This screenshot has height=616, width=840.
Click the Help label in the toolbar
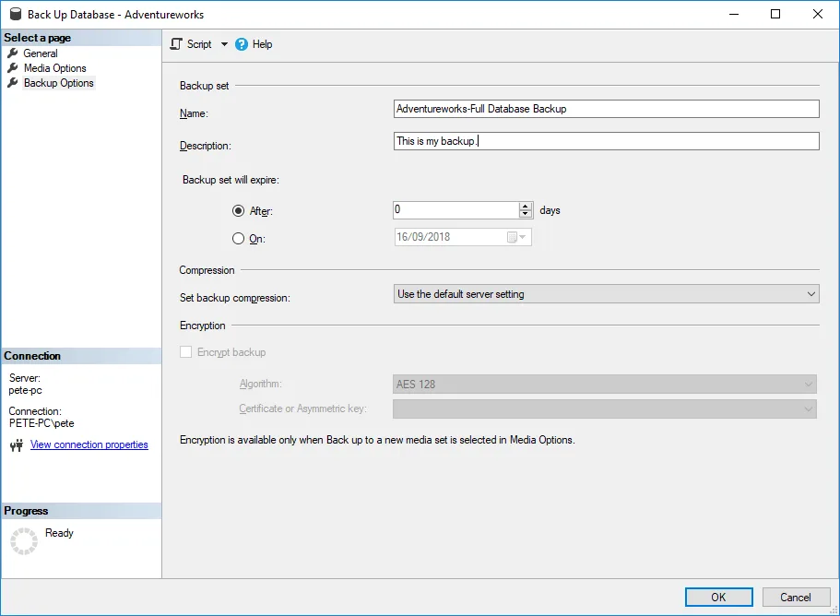(262, 44)
